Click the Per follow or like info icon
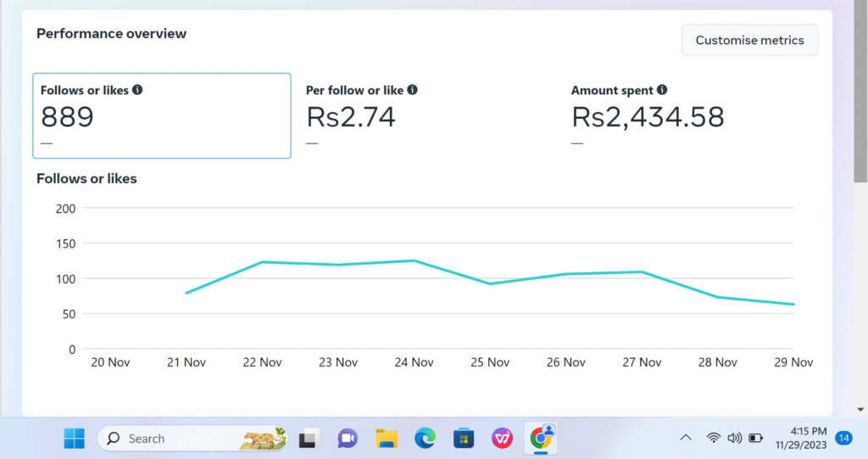 [x=412, y=90]
